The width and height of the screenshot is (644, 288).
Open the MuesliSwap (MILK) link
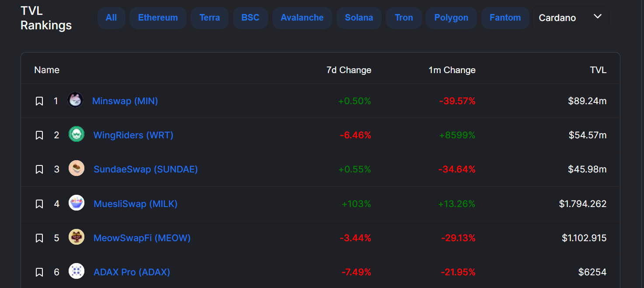click(x=136, y=204)
